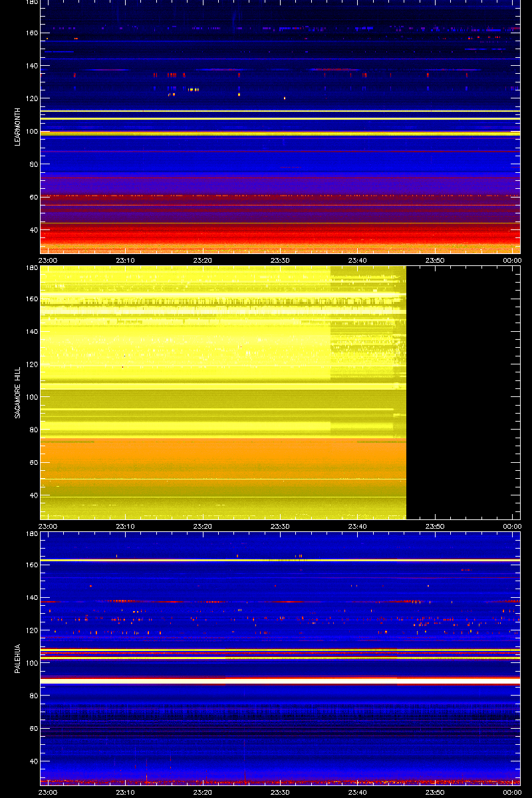Pick the 60 frequency label on Palehua axis
532x798 pixels.
[x=33, y=730]
